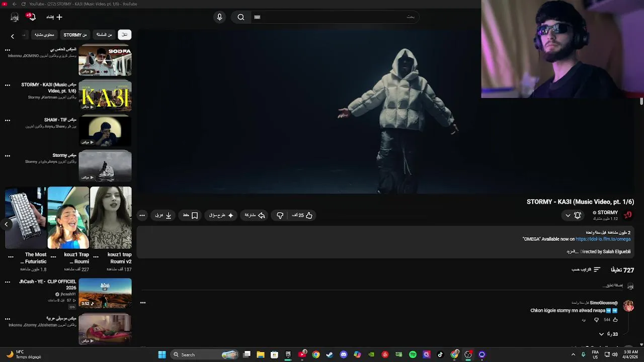The width and height of the screenshot is (644, 362).
Task: Open the STORMY channel name link
Action: (607, 213)
